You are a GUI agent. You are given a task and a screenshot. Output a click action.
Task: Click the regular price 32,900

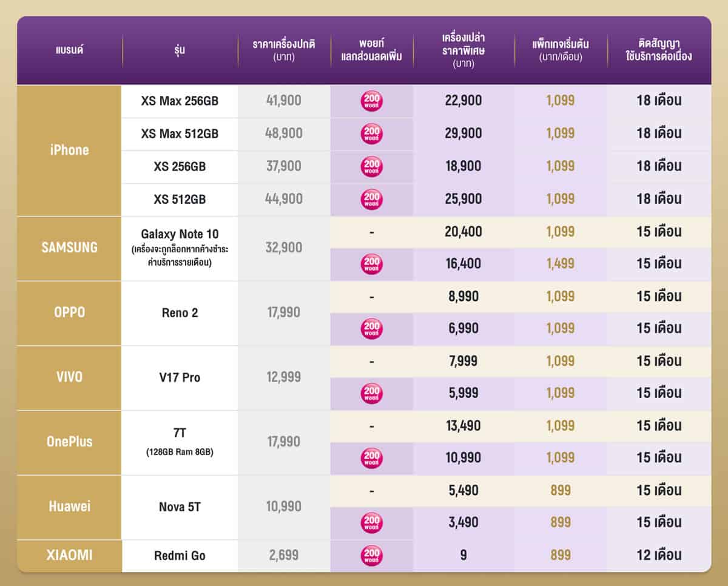(284, 248)
